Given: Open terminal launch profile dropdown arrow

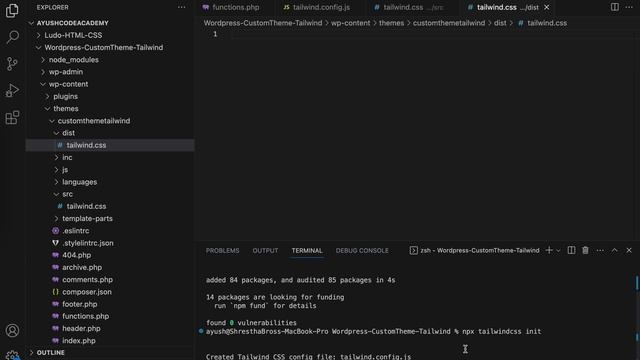Looking at the screenshot, I should pos(558,250).
